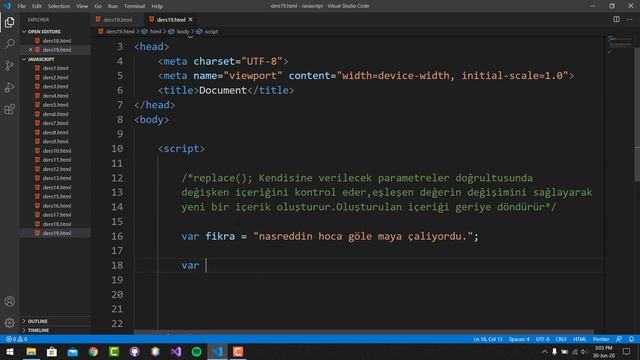640x360 pixels.
Task: Open Microsoft Store from taskbar
Action: click(x=52, y=352)
